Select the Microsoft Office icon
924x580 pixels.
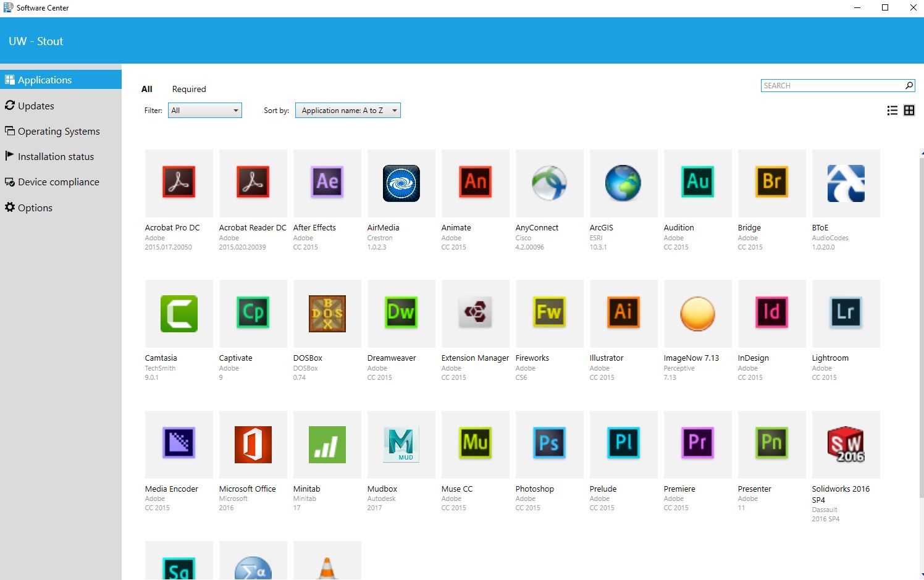pos(253,445)
